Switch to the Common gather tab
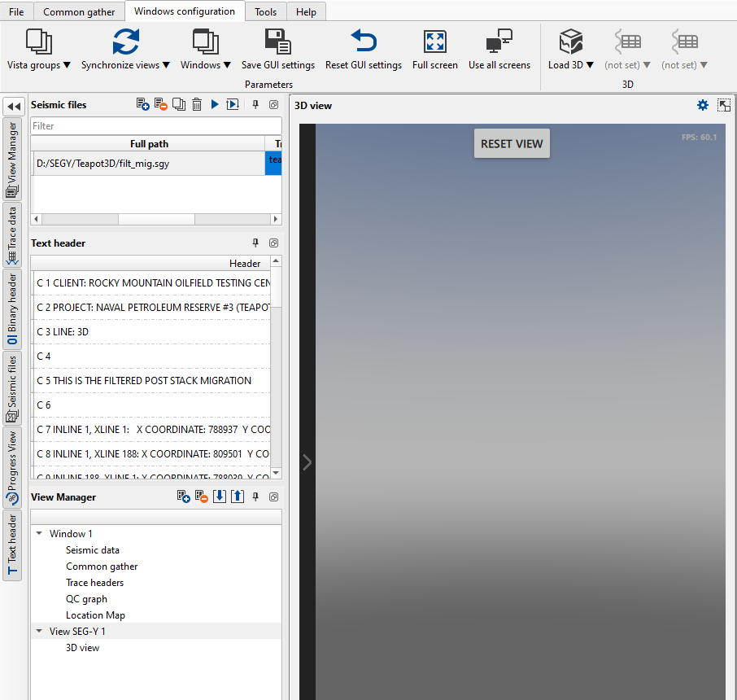 coord(79,12)
